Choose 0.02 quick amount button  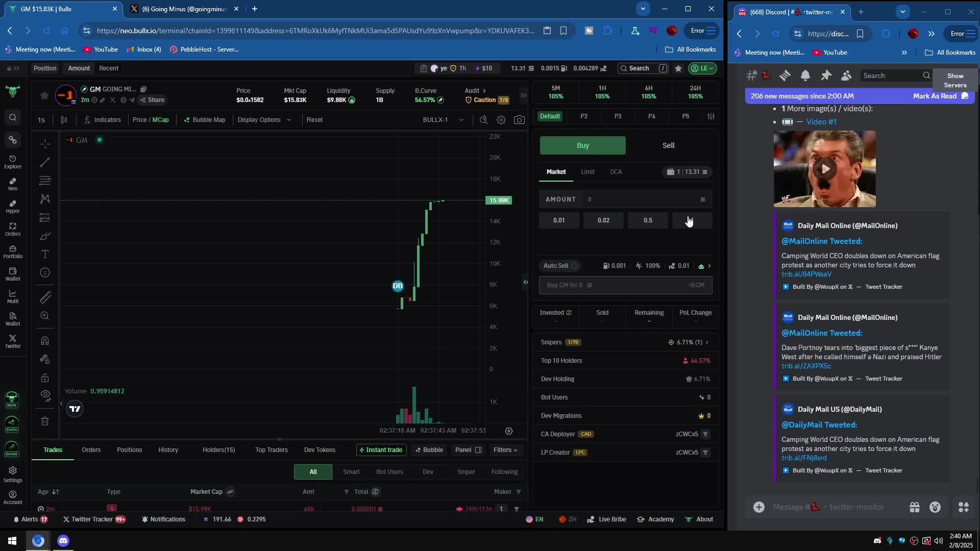(603, 220)
